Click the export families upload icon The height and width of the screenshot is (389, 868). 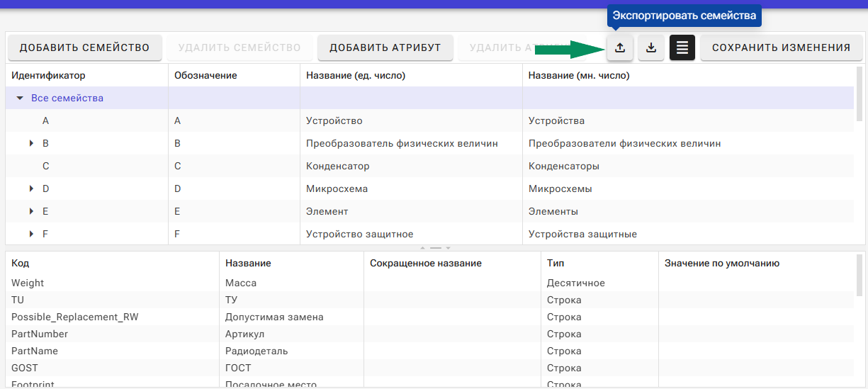click(620, 47)
